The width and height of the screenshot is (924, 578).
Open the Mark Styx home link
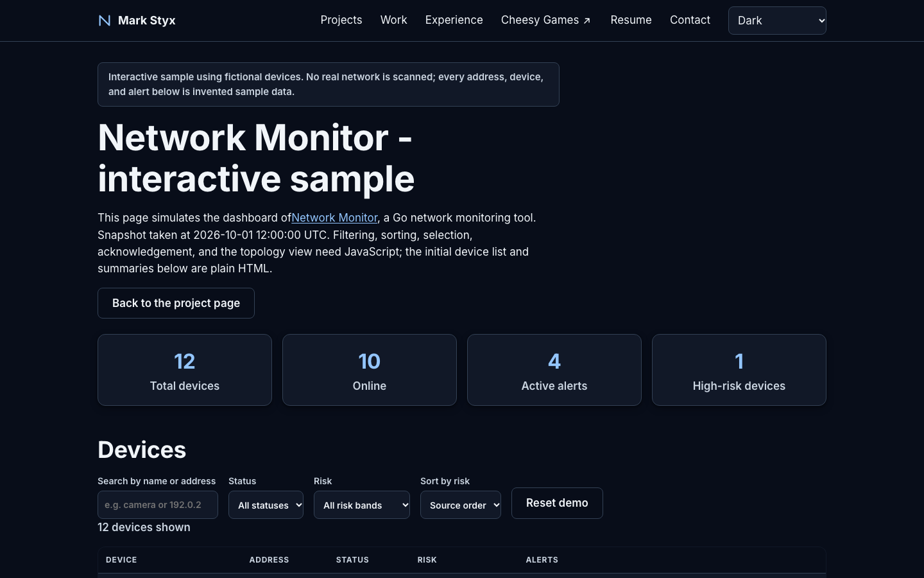[x=137, y=21]
